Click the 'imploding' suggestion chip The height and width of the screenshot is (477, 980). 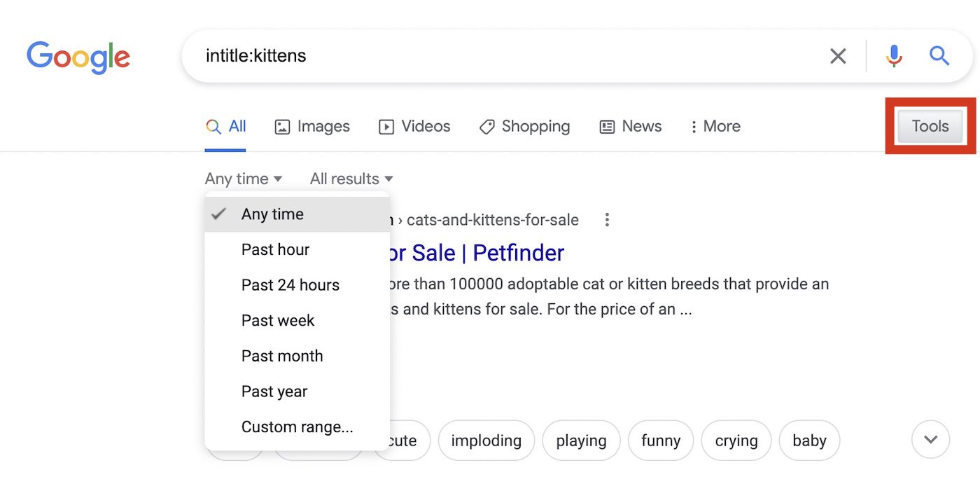[x=486, y=441]
